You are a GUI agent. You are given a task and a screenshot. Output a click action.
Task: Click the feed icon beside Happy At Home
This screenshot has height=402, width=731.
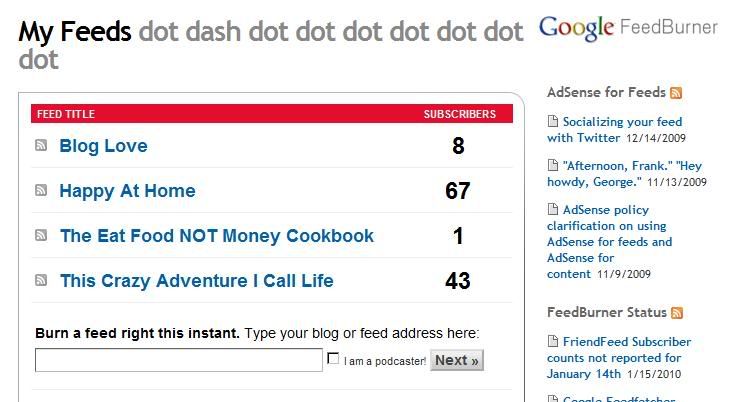click(41, 190)
